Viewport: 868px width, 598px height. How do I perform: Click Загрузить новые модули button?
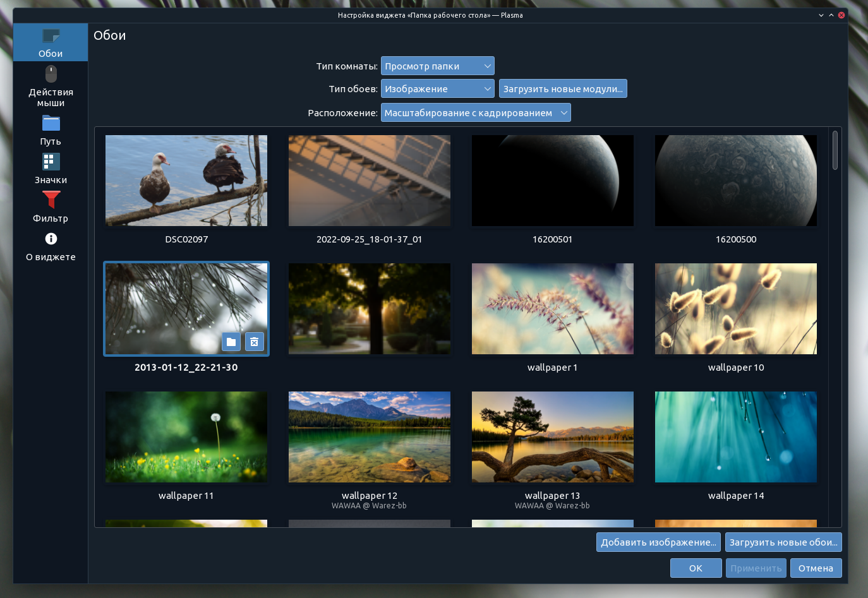[x=563, y=89]
